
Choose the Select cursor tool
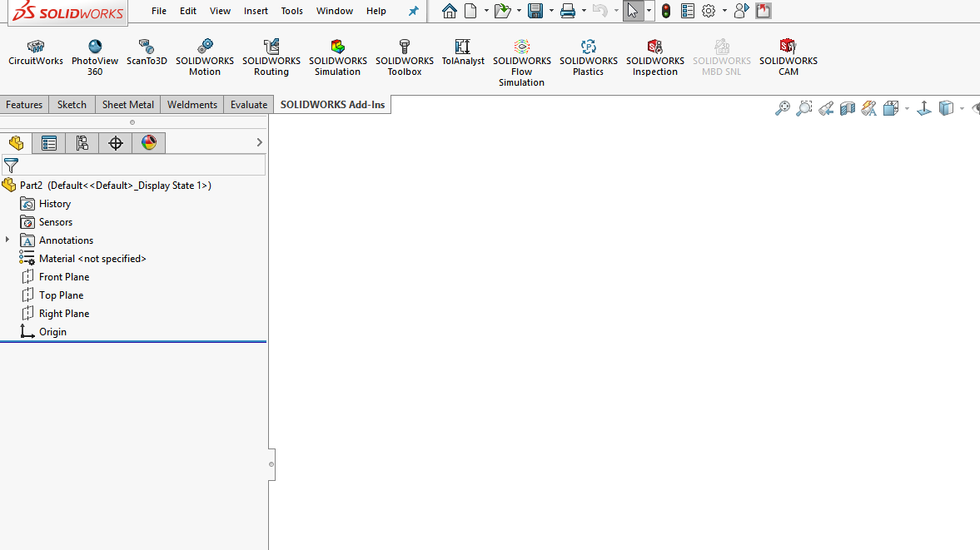[633, 12]
